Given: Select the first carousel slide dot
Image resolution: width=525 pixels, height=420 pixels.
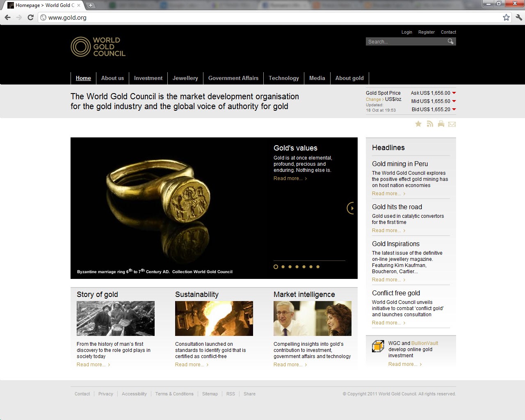Looking at the screenshot, I should pyautogui.click(x=276, y=267).
